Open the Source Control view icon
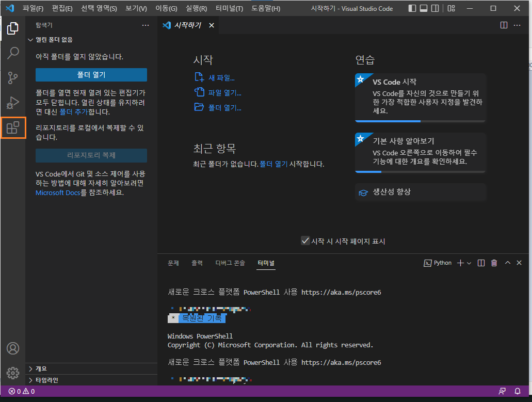The width and height of the screenshot is (532, 402). click(12, 78)
